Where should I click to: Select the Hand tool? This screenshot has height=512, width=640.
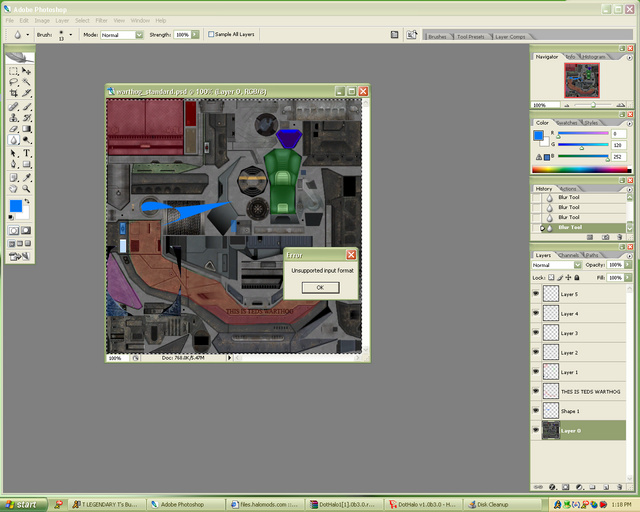tap(13, 189)
